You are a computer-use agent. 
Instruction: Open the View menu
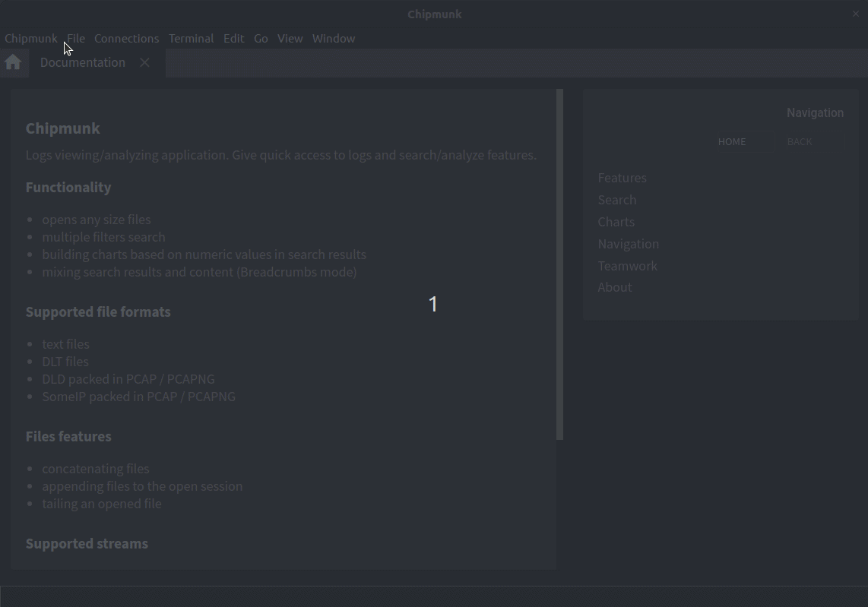pos(290,38)
